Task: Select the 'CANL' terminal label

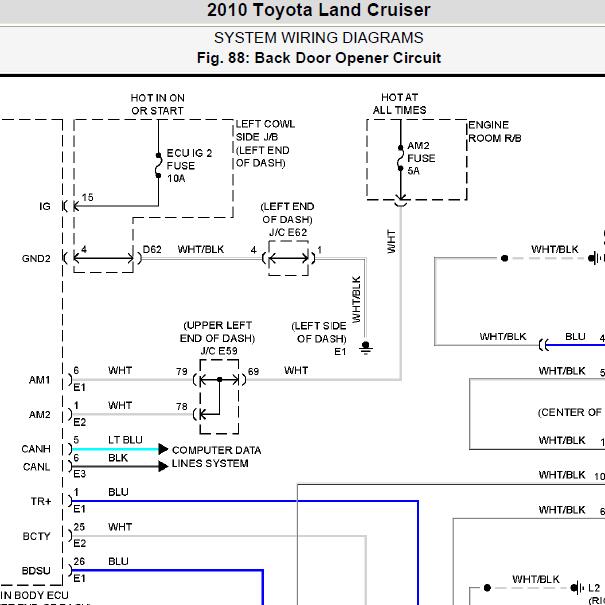Action: tap(36, 467)
